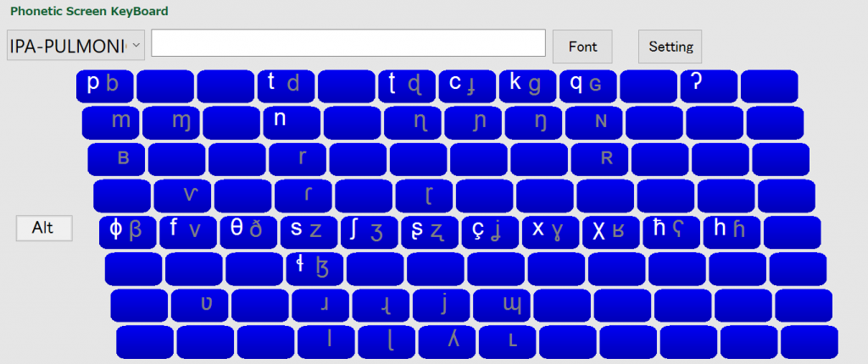This screenshot has width=868, height=364.
Task: Tap the alveolar lateral 'l' key
Action: (x=325, y=342)
